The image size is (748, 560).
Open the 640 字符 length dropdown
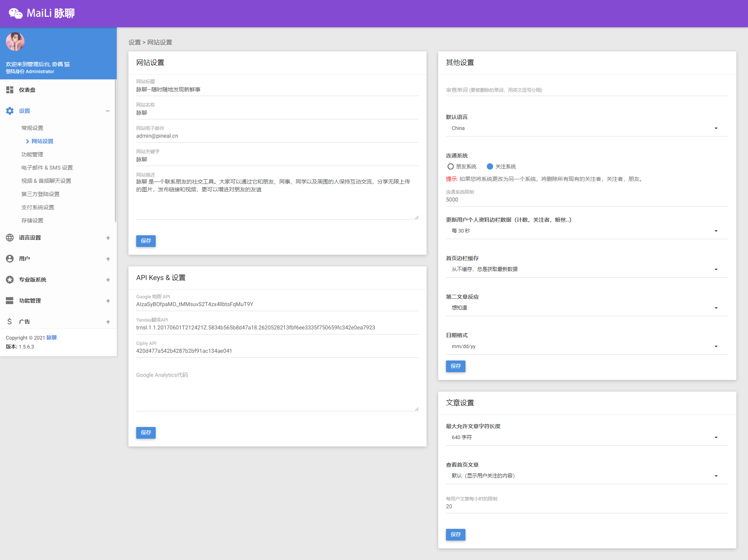tap(587, 437)
